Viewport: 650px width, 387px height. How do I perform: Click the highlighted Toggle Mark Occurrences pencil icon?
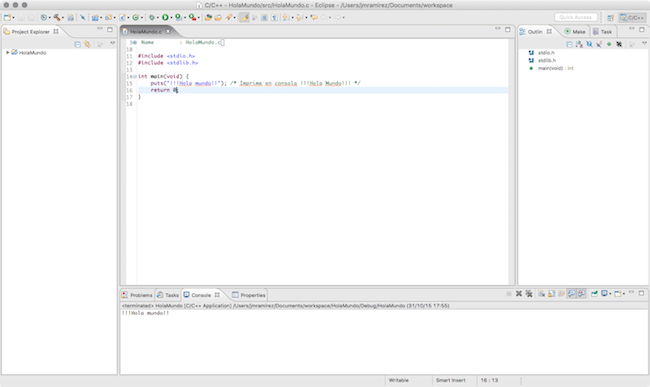(x=245, y=17)
